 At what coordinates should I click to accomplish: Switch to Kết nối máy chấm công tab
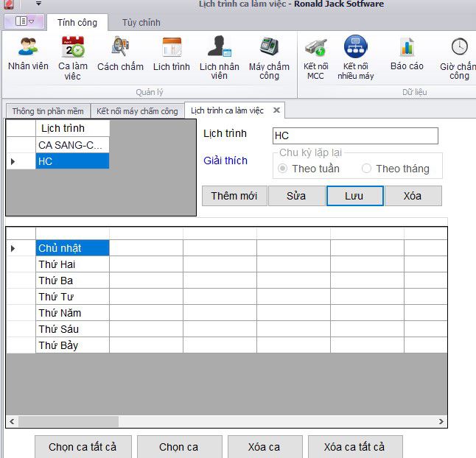(x=138, y=111)
